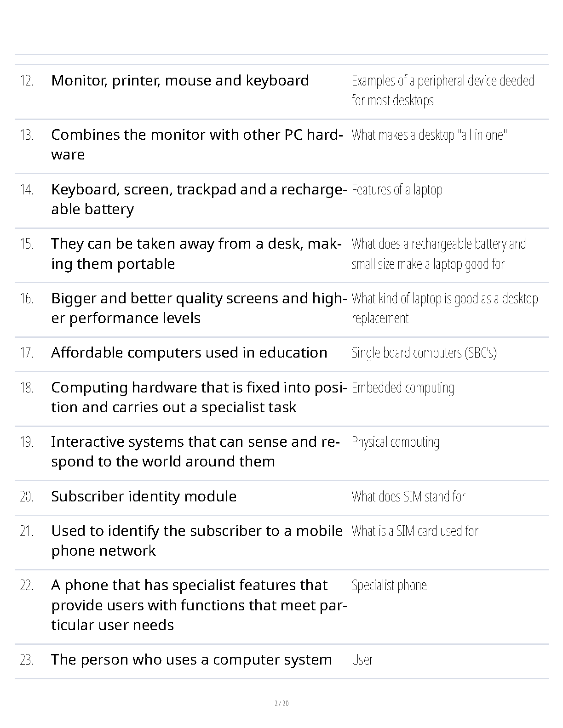Click the 'Embedded computing' definition

(x=402, y=388)
